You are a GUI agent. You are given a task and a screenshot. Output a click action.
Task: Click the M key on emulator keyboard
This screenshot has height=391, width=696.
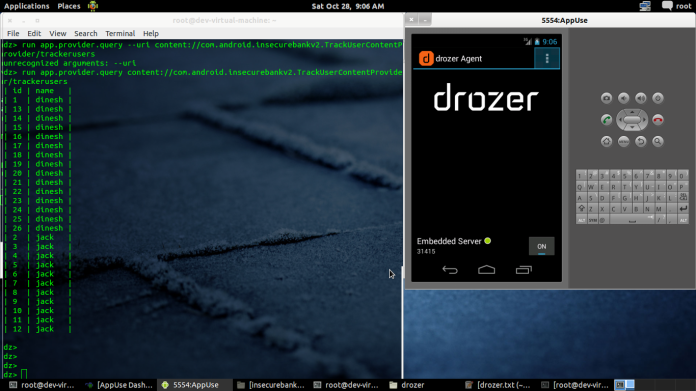pyautogui.click(x=659, y=209)
